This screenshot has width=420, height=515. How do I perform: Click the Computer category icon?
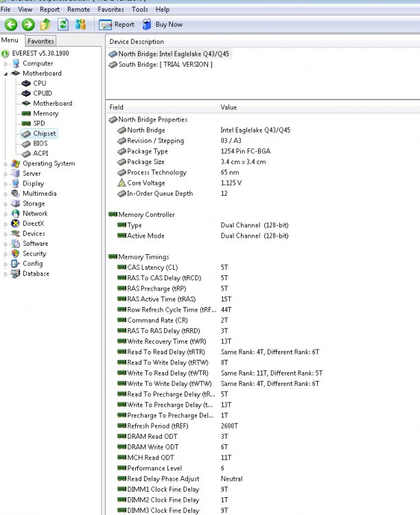coord(15,63)
